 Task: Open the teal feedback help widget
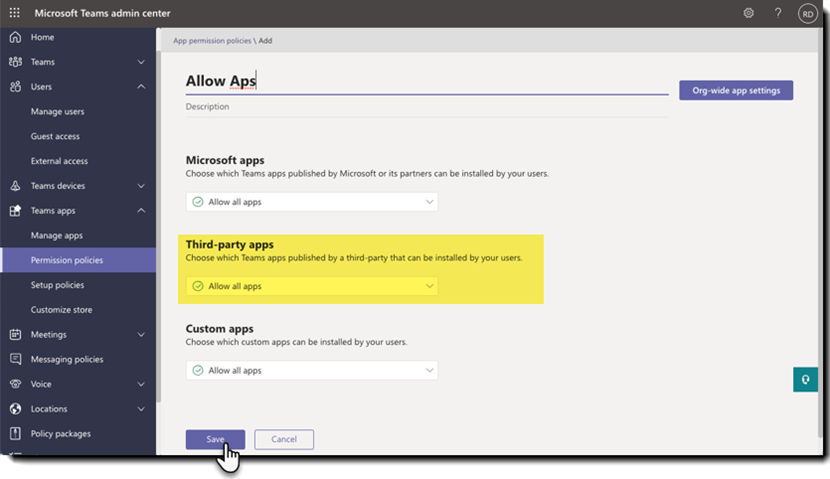[805, 379]
